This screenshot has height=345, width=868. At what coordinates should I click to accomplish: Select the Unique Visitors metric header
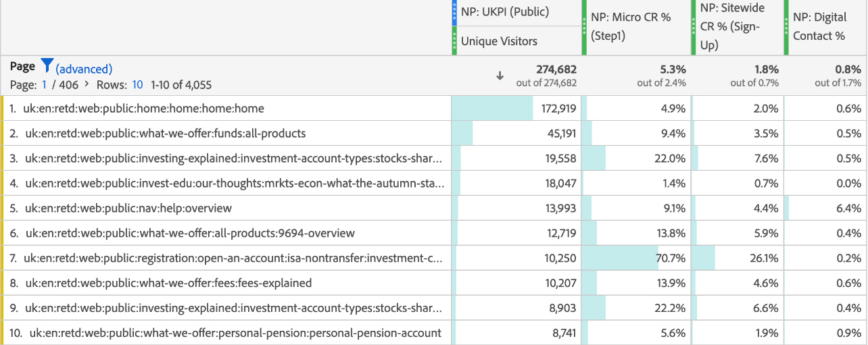click(x=499, y=41)
